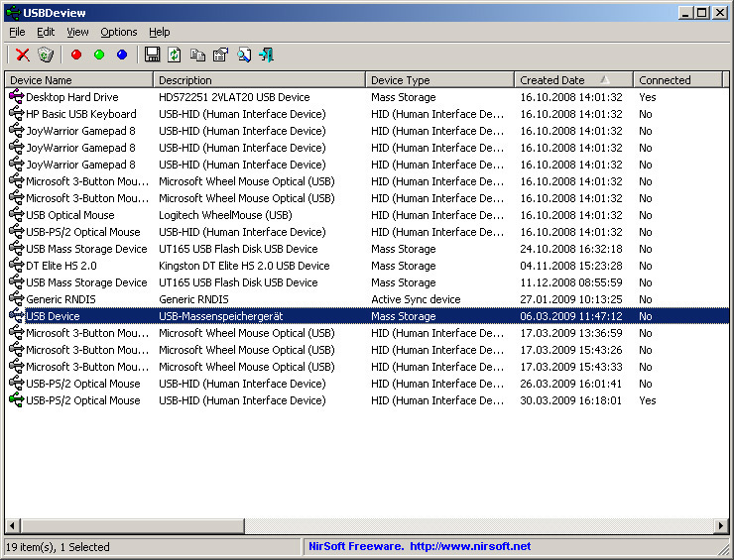Click the horizontal scrollbar right arrow
734x560 pixels.
coord(721,526)
